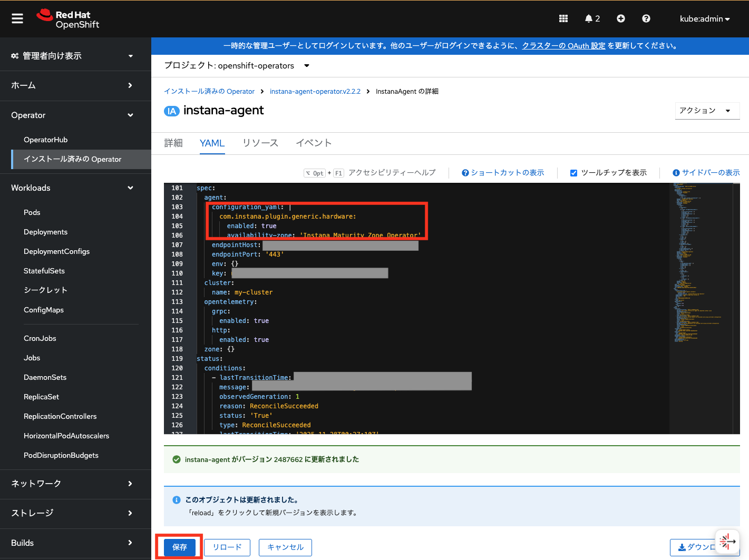
Task: Switch to the Events tab
Action: [314, 143]
